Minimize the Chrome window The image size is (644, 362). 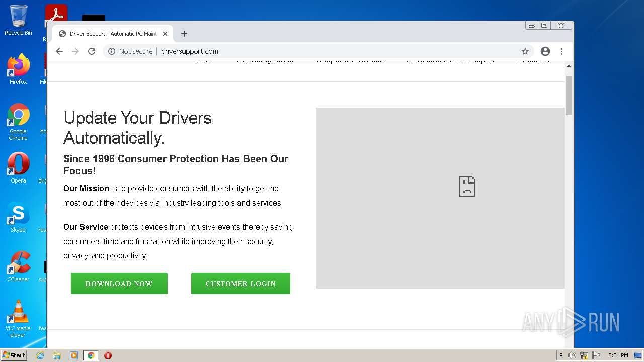click(532, 25)
